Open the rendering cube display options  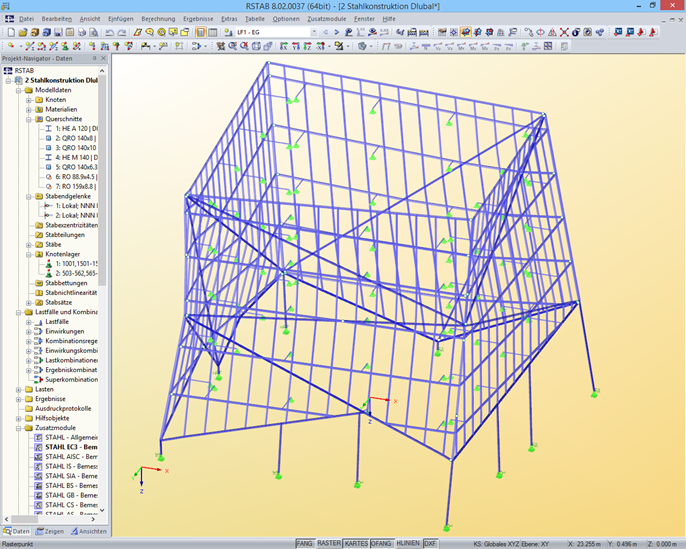362,46
